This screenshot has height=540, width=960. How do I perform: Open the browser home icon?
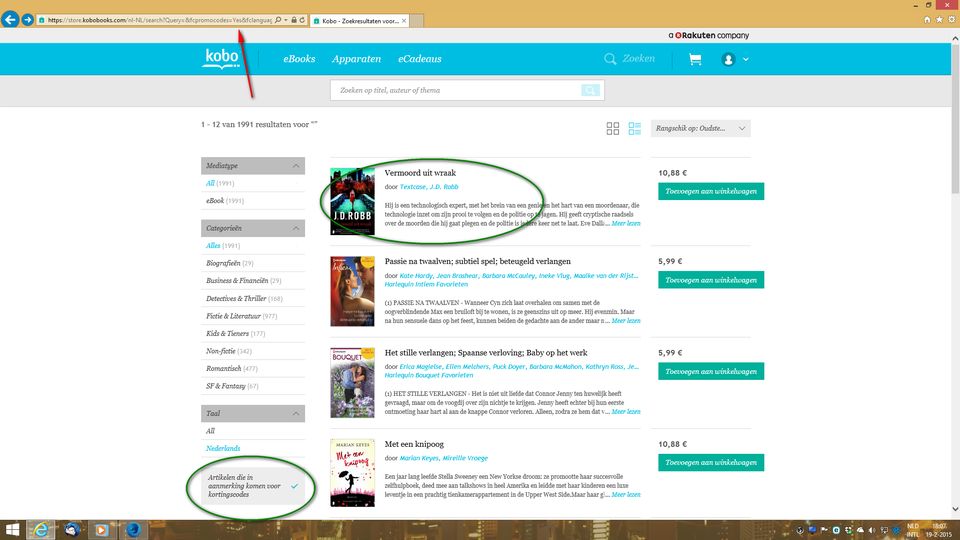927,20
